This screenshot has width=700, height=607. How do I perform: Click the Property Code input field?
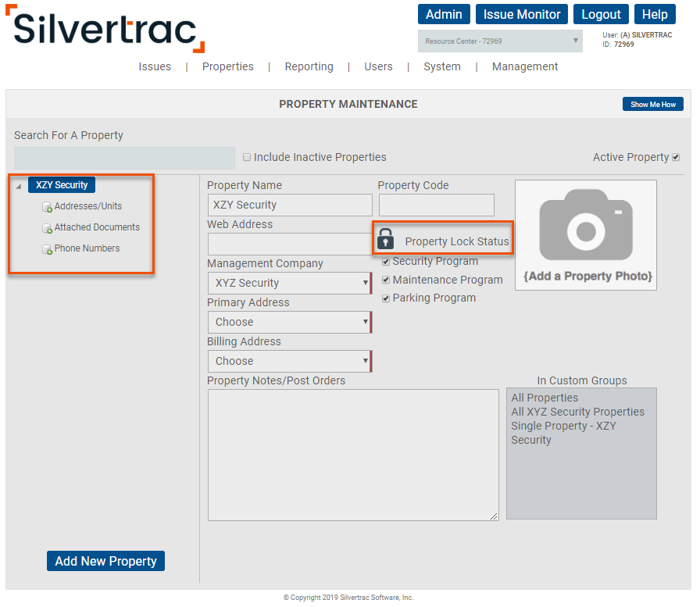click(436, 205)
